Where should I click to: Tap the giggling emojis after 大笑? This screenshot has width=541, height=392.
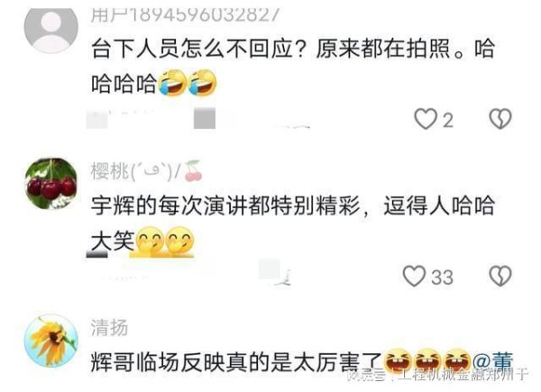(x=164, y=242)
